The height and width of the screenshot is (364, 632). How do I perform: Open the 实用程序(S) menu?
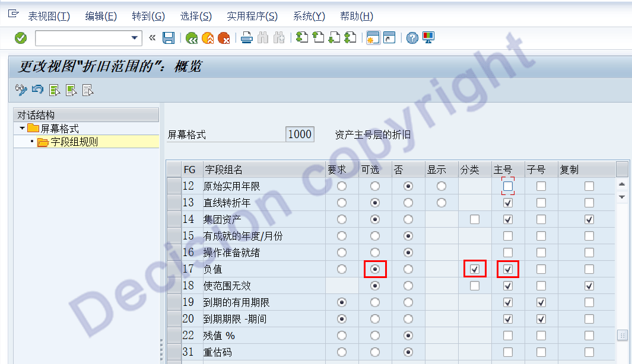(x=252, y=16)
